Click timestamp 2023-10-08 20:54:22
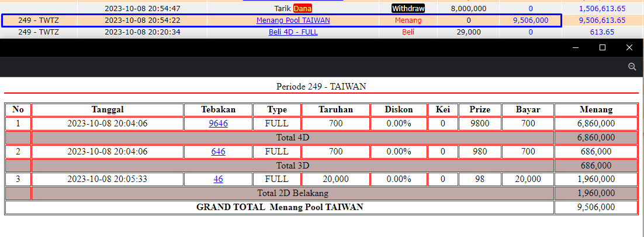 pos(143,20)
